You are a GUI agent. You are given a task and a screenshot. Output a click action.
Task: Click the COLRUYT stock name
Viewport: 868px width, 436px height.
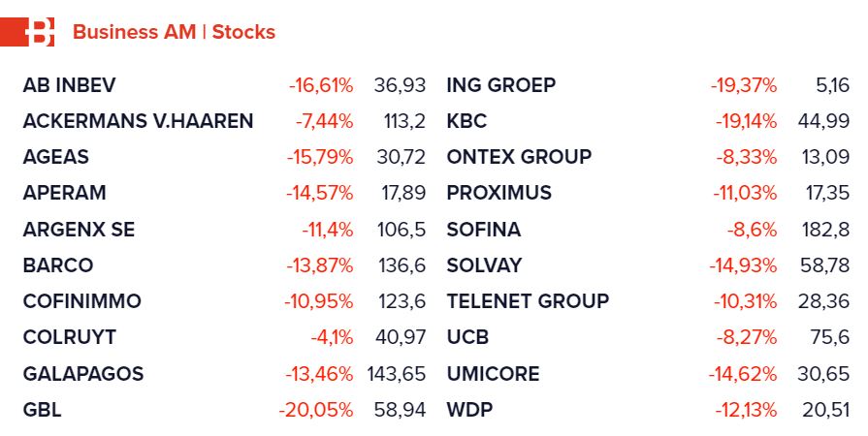(69, 338)
